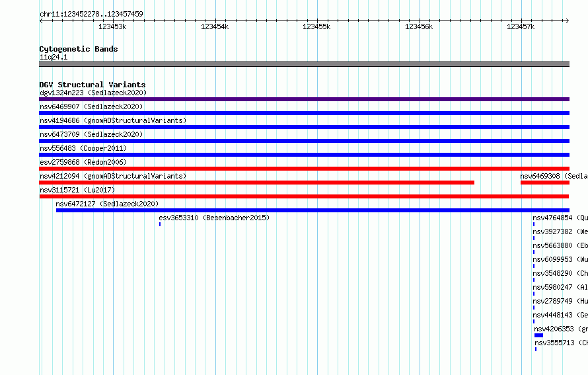Click the blue bar under nsv6472127
Viewport: 588px width, 375px height.
coord(312,210)
